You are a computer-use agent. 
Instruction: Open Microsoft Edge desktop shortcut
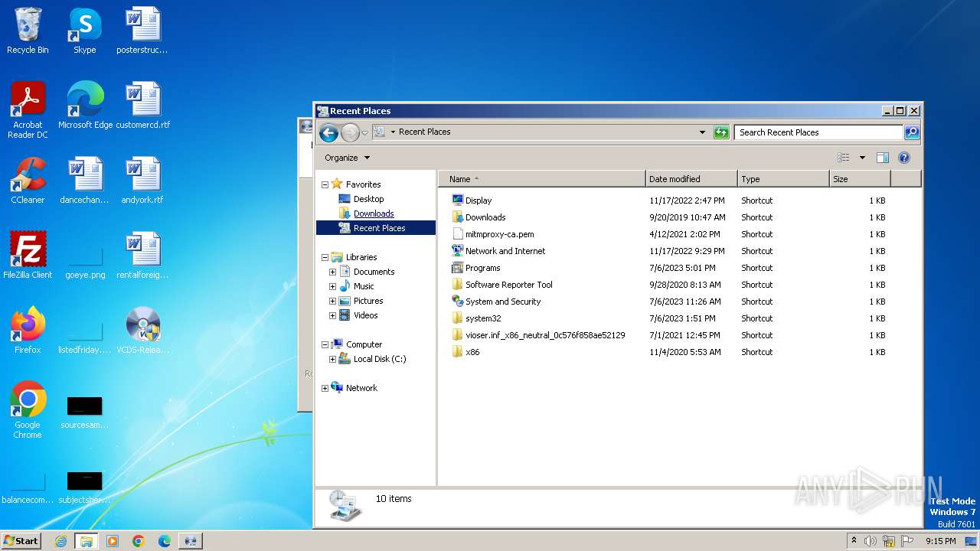tap(85, 106)
